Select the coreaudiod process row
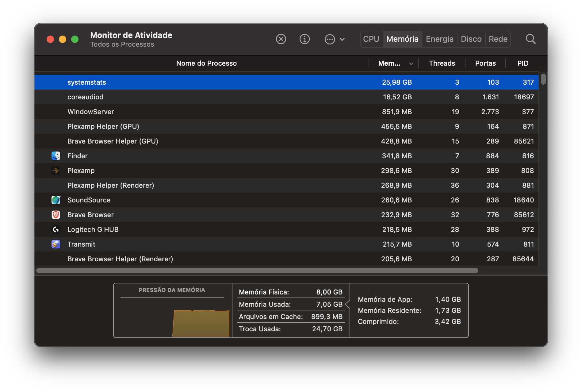This screenshot has width=582, height=392. point(286,97)
